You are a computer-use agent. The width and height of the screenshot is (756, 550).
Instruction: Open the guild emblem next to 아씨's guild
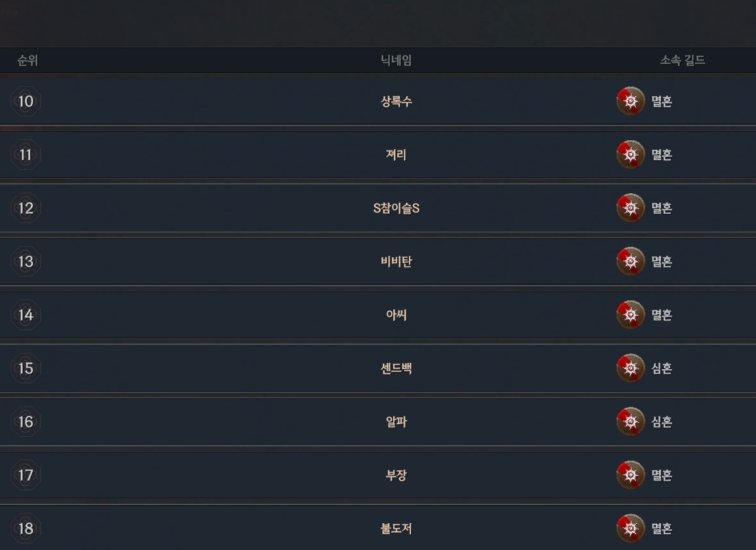[631, 315]
